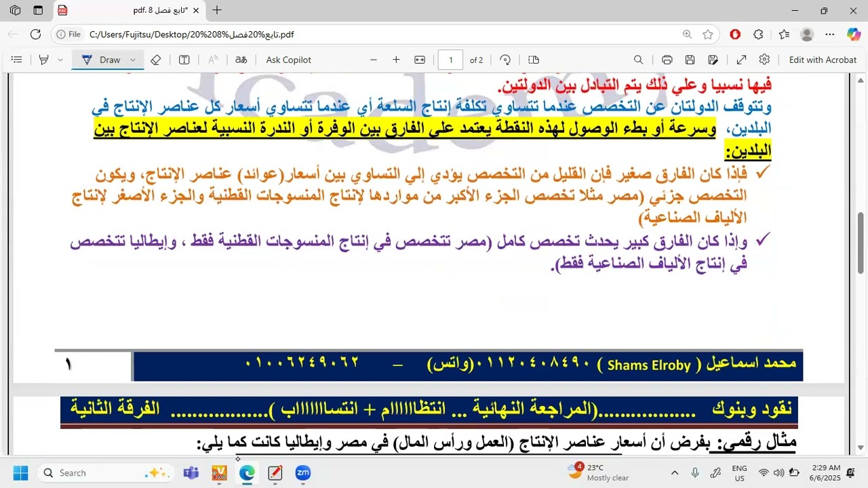Open the PDF table of contents
Screen dimensions: 868x488
click(x=17, y=60)
